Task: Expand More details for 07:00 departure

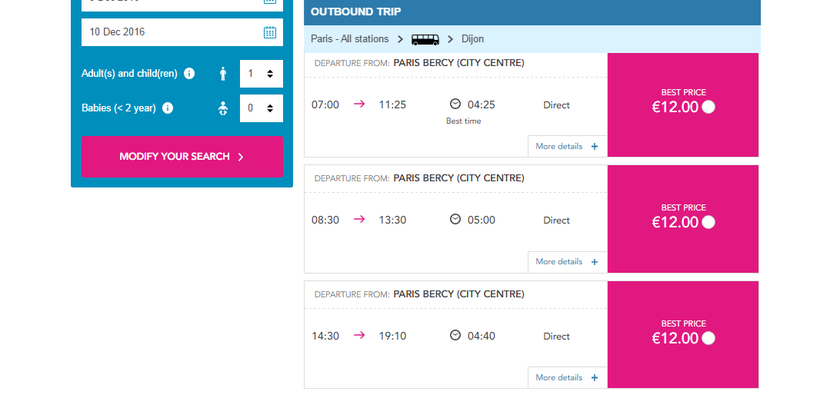Action: (x=567, y=146)
